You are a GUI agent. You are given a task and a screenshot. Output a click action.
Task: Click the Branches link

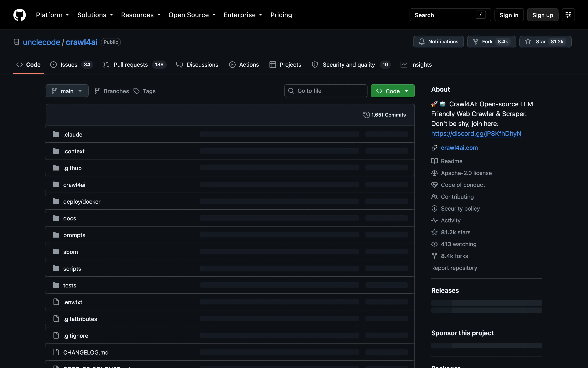(111, 91)
